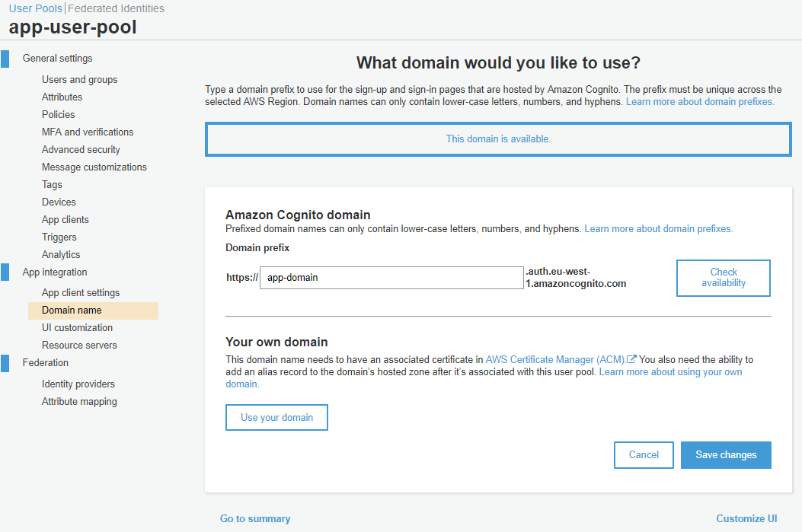Select Domain name in the sidebar
Screen dimensions: 802x532
coord(72,310)
